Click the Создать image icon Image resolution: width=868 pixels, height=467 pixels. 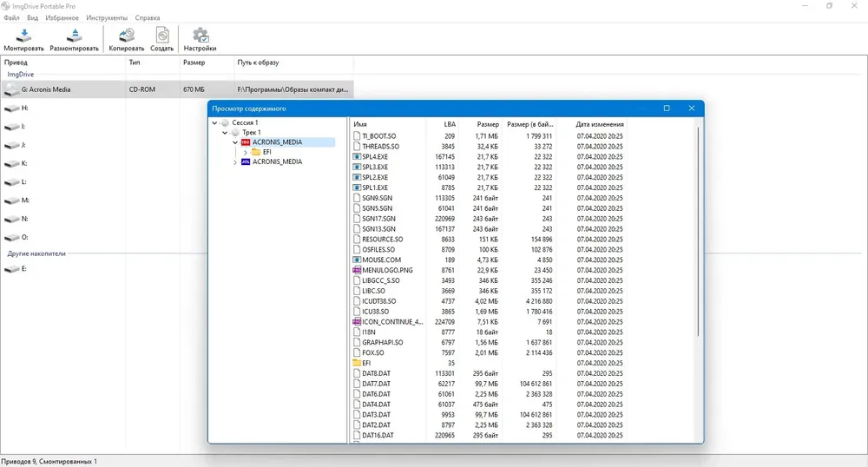click(x=162, y=36)
